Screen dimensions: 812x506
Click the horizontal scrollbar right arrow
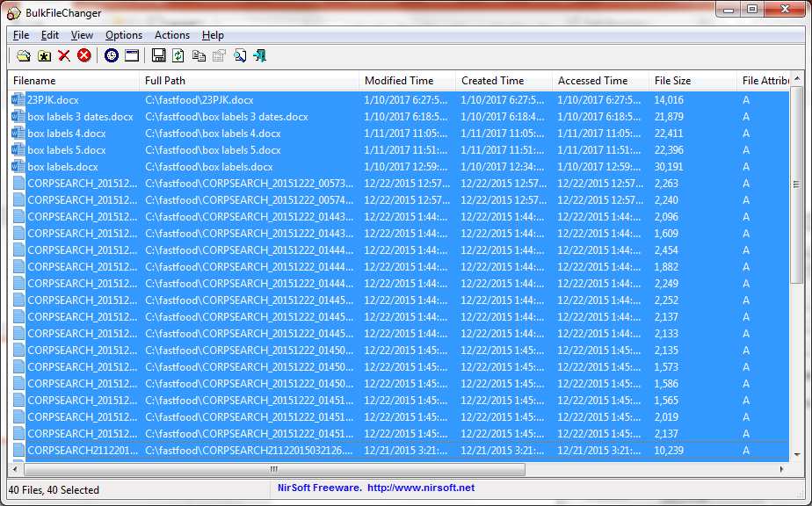click(781, 469)
